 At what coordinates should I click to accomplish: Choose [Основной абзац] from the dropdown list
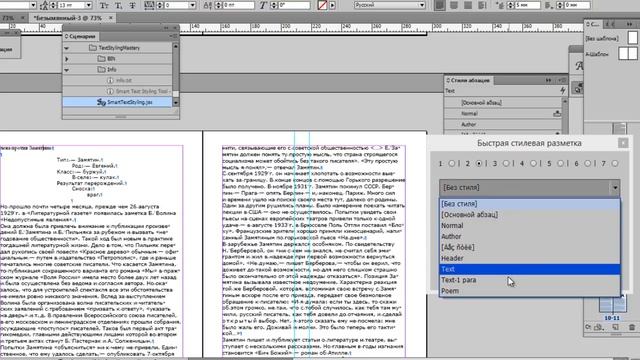[529, 215]
